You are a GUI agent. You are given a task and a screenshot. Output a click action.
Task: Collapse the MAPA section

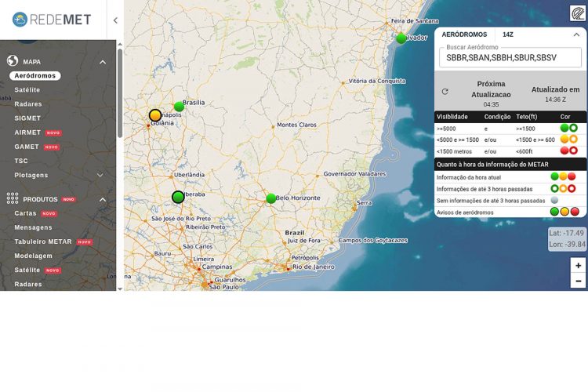point(103,62)
